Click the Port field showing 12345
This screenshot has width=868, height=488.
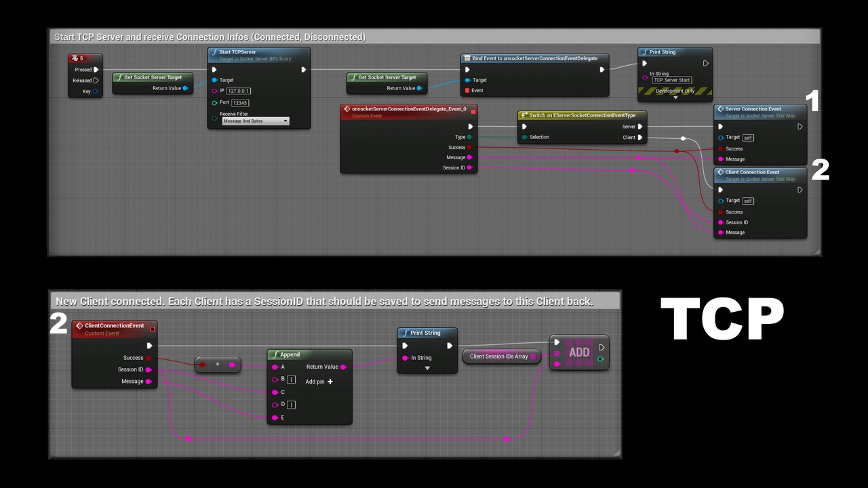(240, 103)
